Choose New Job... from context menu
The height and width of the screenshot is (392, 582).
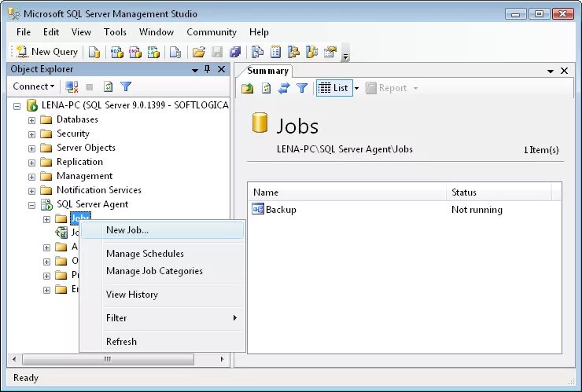(163, 230)
